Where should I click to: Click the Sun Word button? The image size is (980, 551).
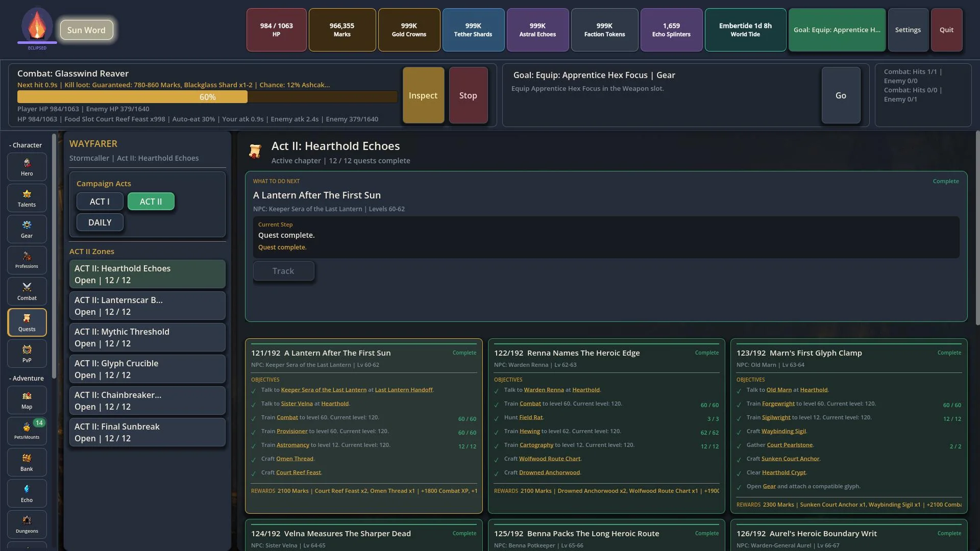pyautogui.click(x=86, y=30)
